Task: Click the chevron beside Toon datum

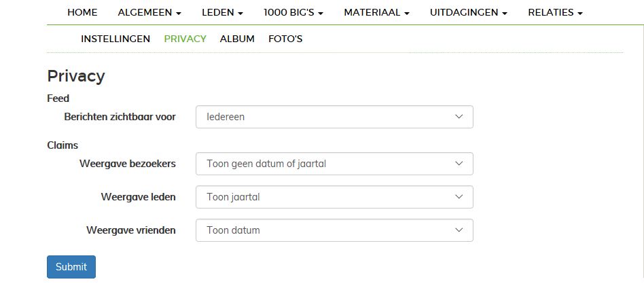Action: 459,230
